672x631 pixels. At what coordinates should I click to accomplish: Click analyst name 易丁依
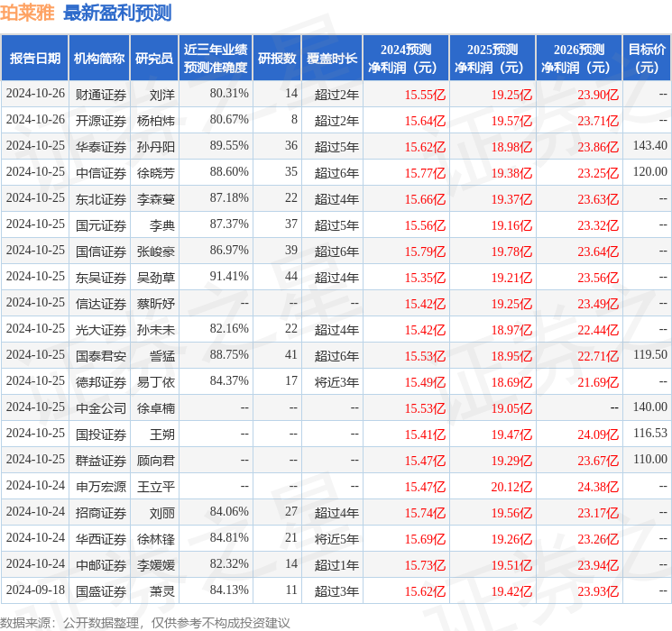click(x=156, y=382)
